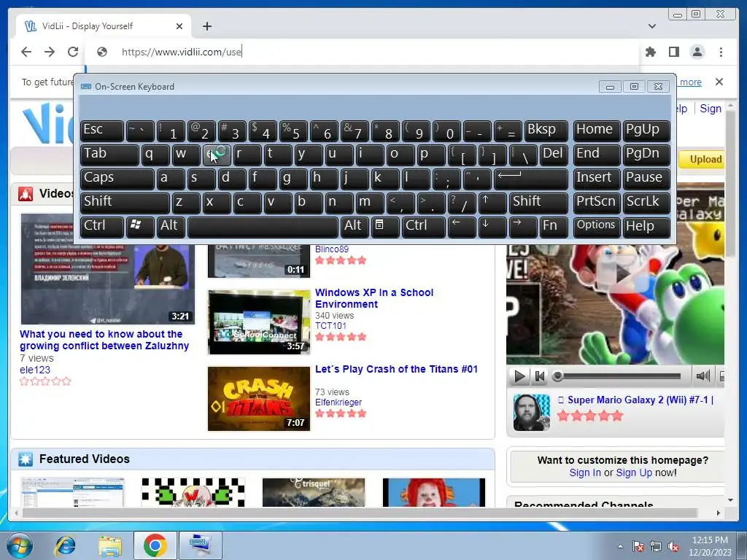Click the context menu key on the keyboard
The height and width of the screenshot is (560, 747).
[x=385, y=226]
